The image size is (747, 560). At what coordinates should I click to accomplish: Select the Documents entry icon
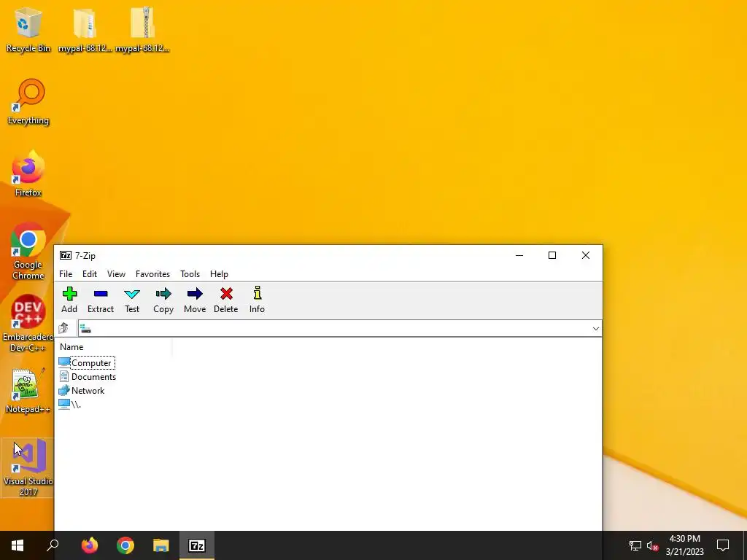[x=64, y=377]
